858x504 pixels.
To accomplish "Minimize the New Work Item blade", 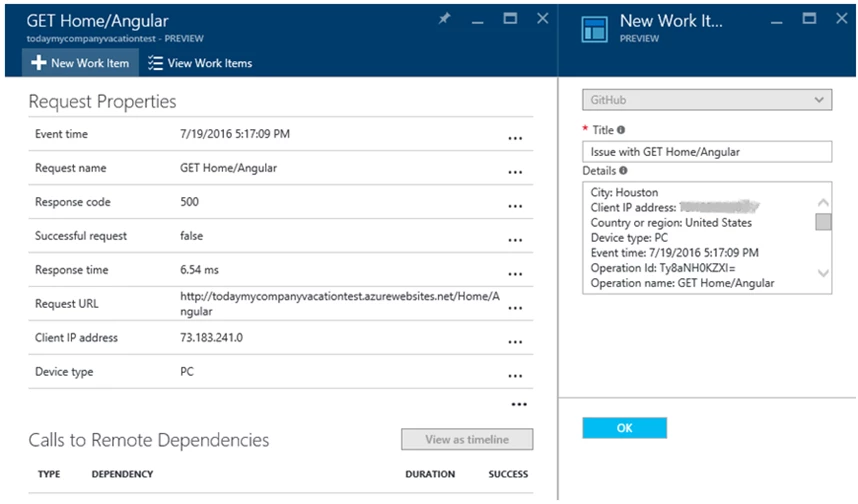I will [x=776, y=20].
